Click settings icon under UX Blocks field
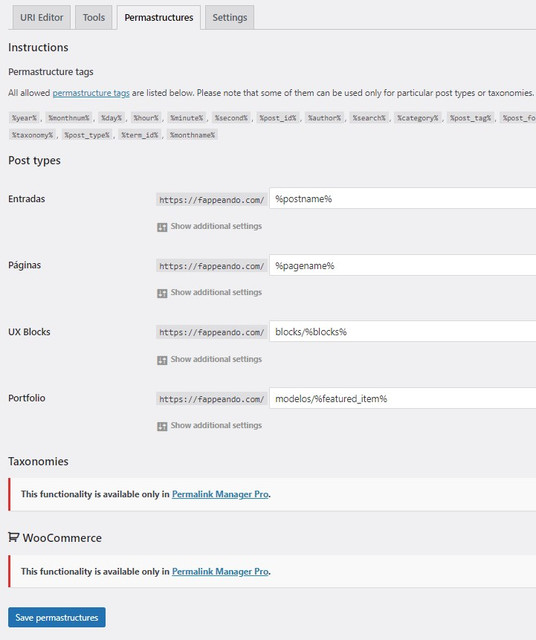This screenshot has height=640, width=536. (162, 360)
